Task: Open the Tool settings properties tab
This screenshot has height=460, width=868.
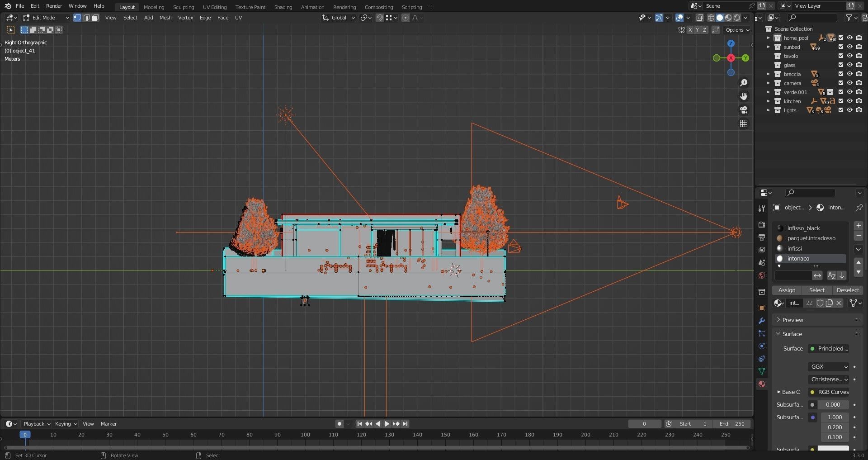Action: (762, 209)
